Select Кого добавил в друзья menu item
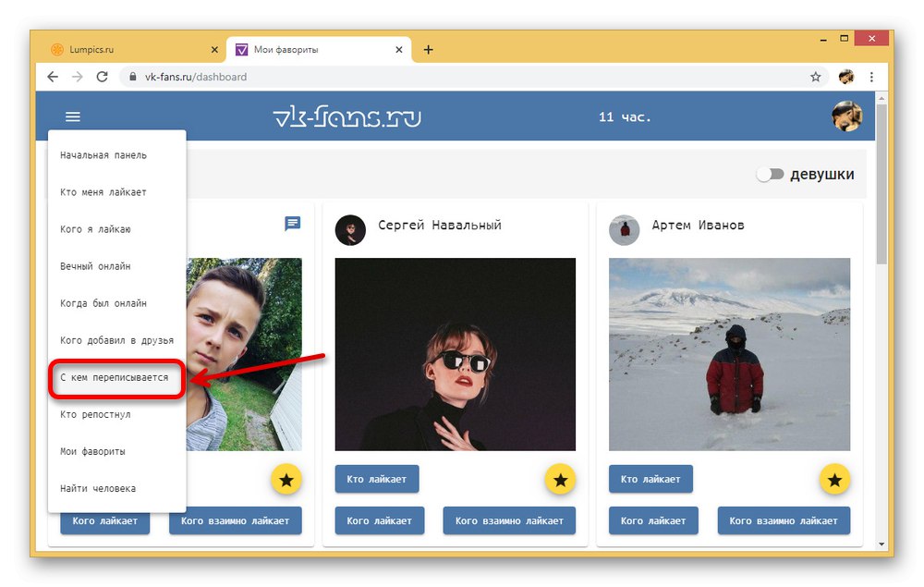Image resolution: width=924 pixels, height=587 pixels. pos(116,340)
